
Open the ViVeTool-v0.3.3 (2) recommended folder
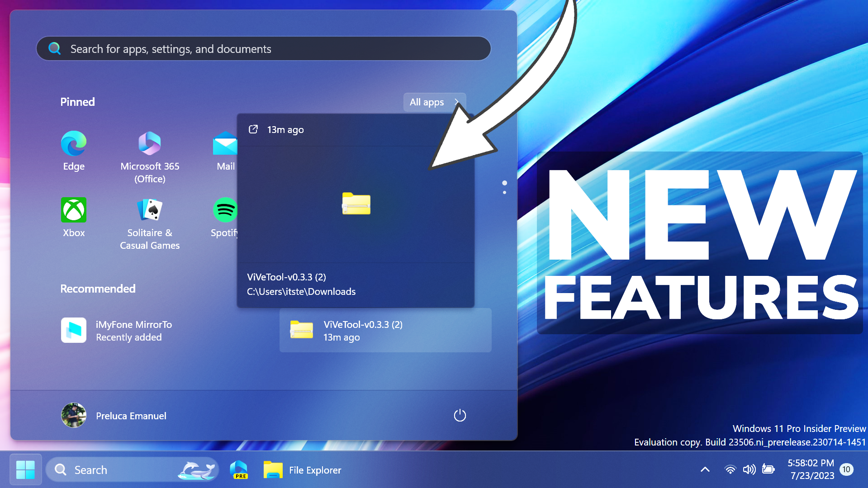pos(384,330)
